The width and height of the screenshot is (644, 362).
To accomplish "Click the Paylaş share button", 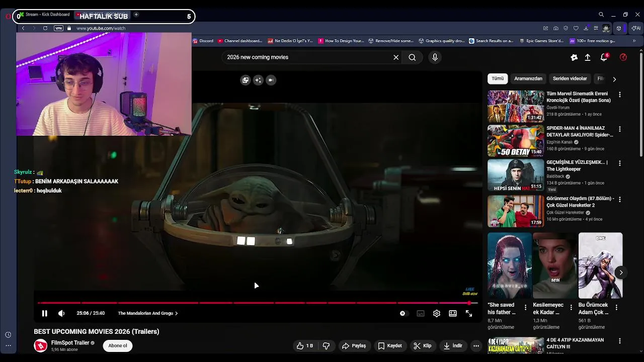I will [354, 345].
